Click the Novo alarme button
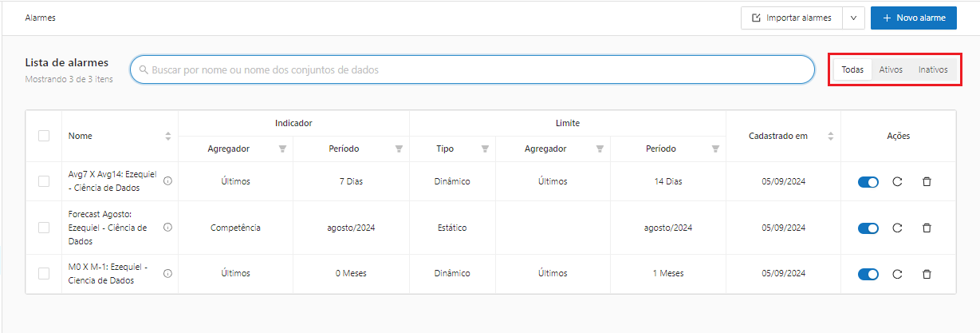Screen dimensions: 980x333 (x=913, y=18)
